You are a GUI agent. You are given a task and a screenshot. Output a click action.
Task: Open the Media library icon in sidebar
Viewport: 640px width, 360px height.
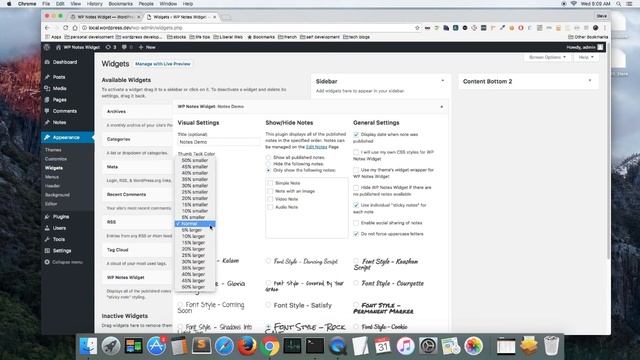click(47, 88)
